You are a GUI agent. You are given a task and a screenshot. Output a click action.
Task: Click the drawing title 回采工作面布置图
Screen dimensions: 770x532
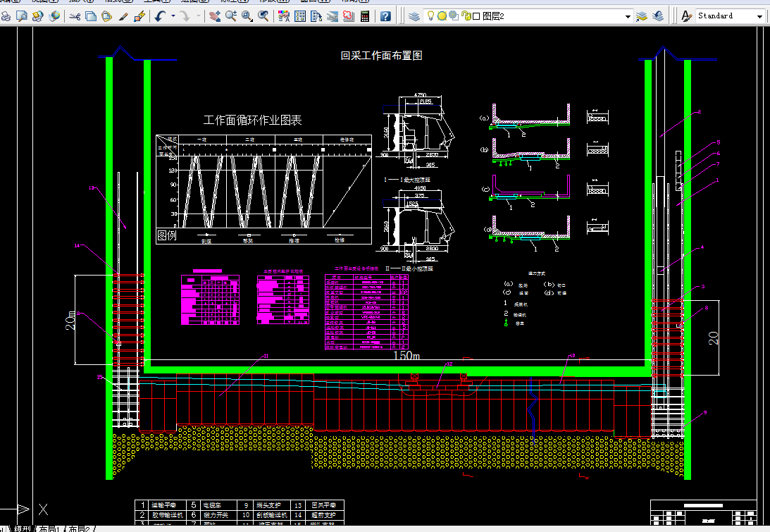(x=382, y=56)
